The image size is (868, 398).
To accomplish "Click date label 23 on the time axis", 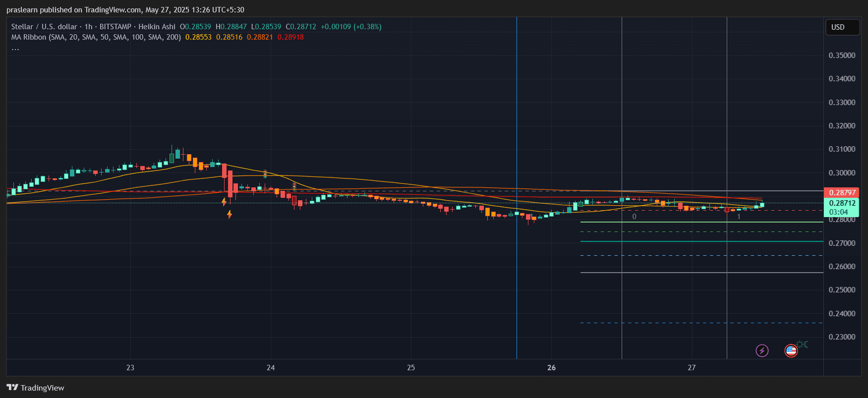I will pos(130,368).
